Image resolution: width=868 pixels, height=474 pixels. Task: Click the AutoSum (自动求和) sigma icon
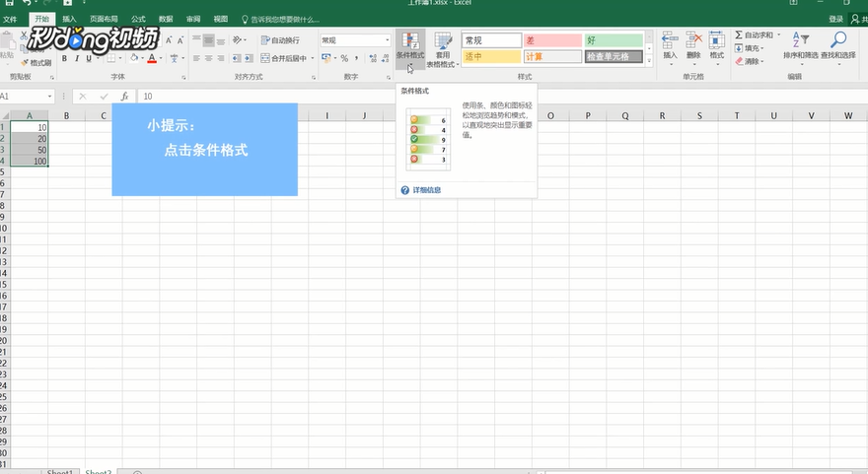point(739,34)
